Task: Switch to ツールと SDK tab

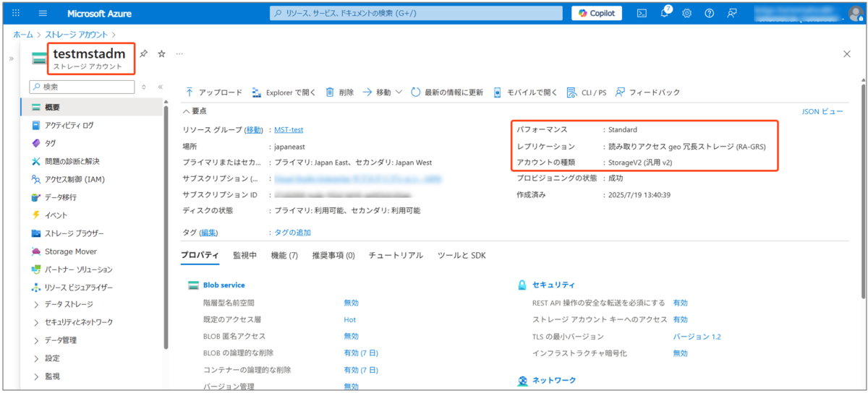Action: (x=461, y=256)
